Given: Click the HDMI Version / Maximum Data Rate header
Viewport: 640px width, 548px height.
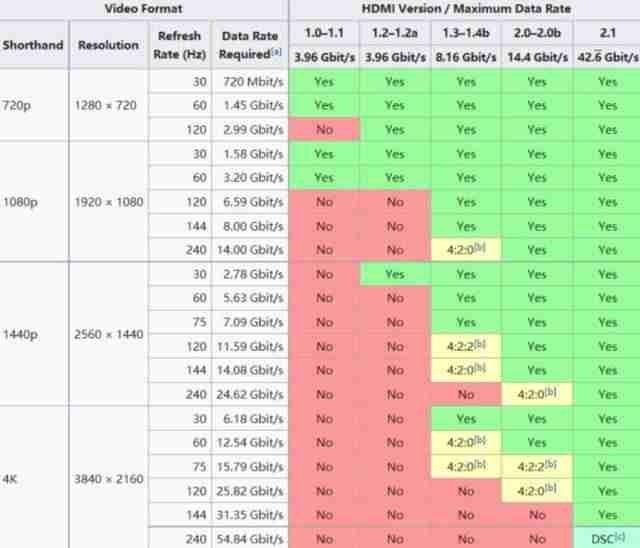Looking at the screenshot, I should coord(466,9).
